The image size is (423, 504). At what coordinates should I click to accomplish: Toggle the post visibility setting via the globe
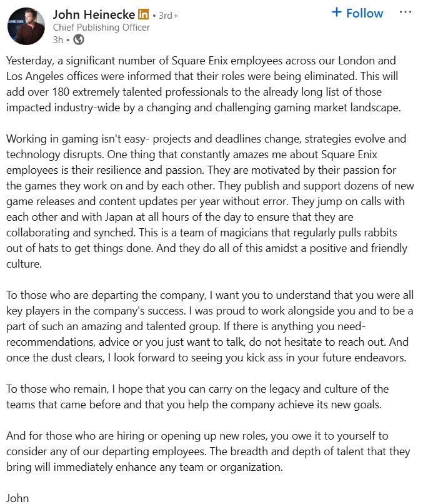[x=77, y=39]
